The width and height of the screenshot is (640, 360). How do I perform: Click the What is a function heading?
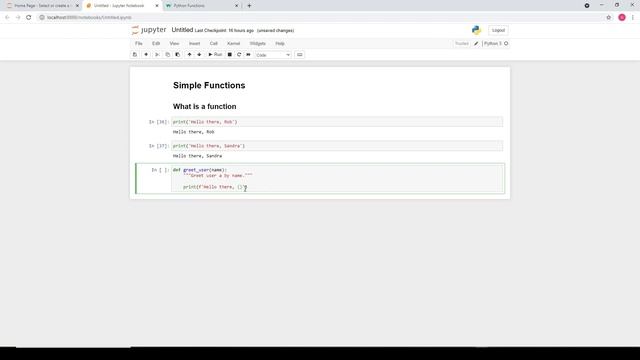tap(204, 107)
